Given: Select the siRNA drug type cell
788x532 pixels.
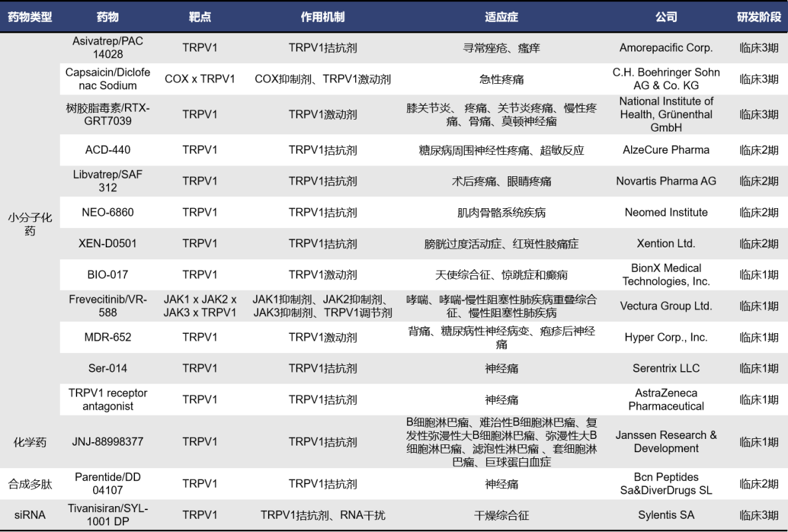Looking at the screenshot, I should point(30,515).
